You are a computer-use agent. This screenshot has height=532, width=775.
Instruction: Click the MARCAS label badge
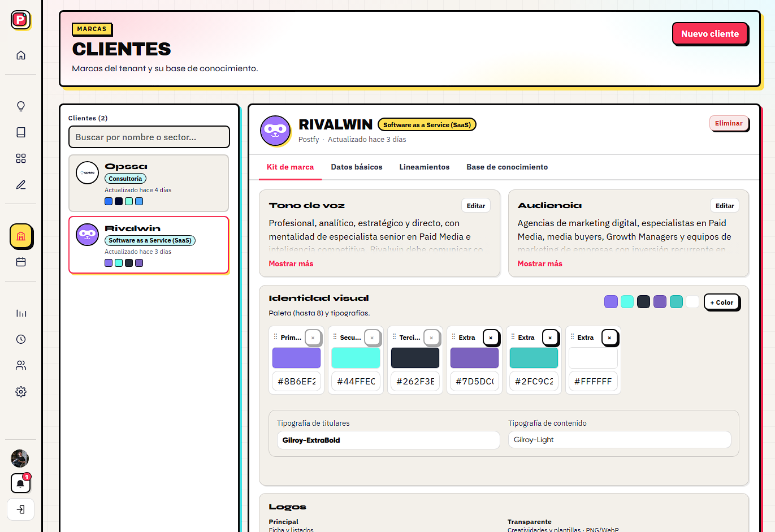[92, 29]
